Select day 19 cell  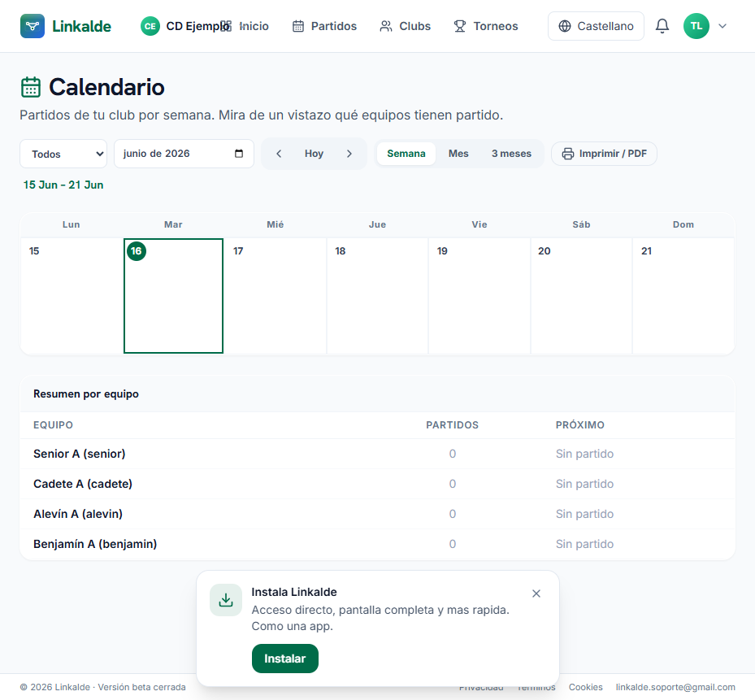[479, 296]
